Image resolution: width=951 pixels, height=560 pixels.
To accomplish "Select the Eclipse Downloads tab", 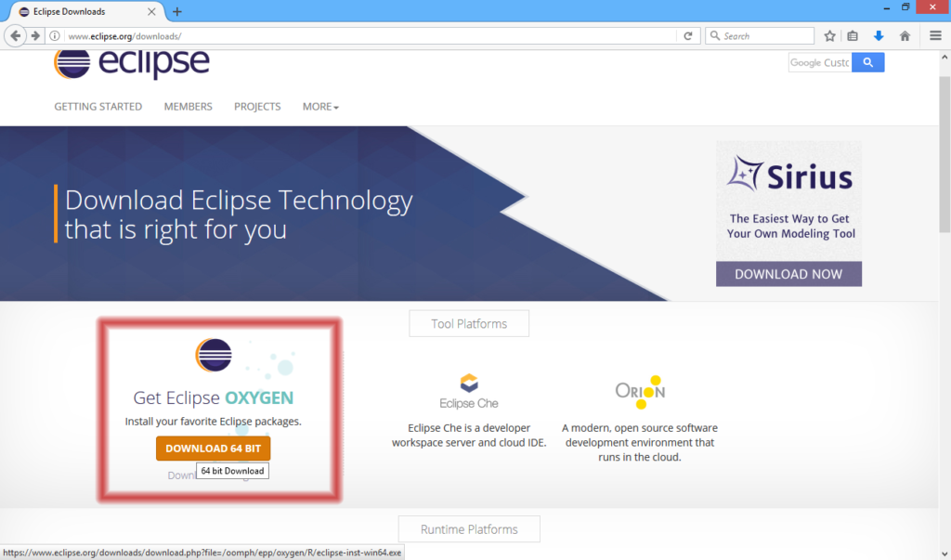I will tap(86, 11).
